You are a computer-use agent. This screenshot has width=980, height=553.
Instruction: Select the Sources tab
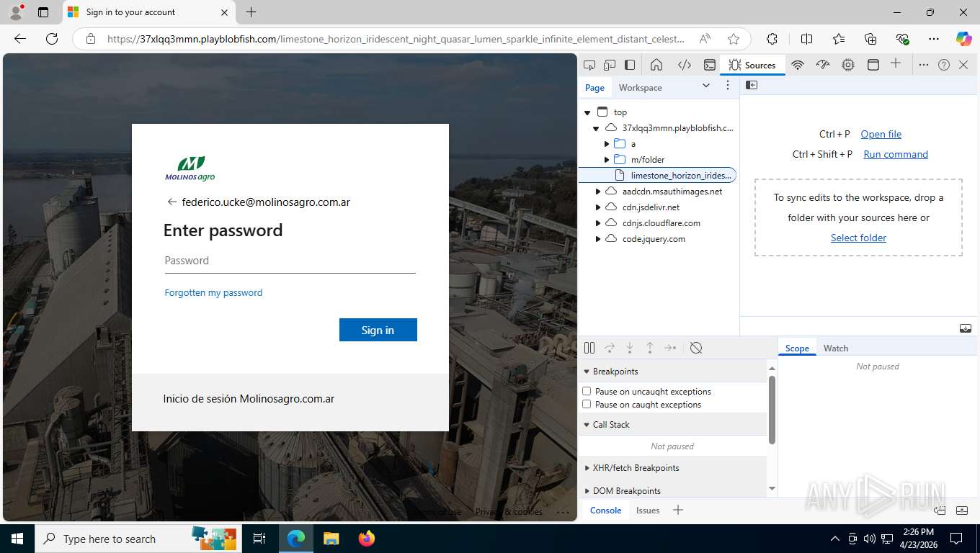tap(752, 65)
